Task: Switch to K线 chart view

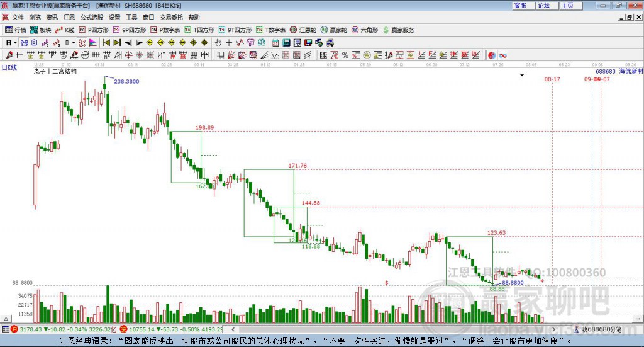Action: pos(65,30)
